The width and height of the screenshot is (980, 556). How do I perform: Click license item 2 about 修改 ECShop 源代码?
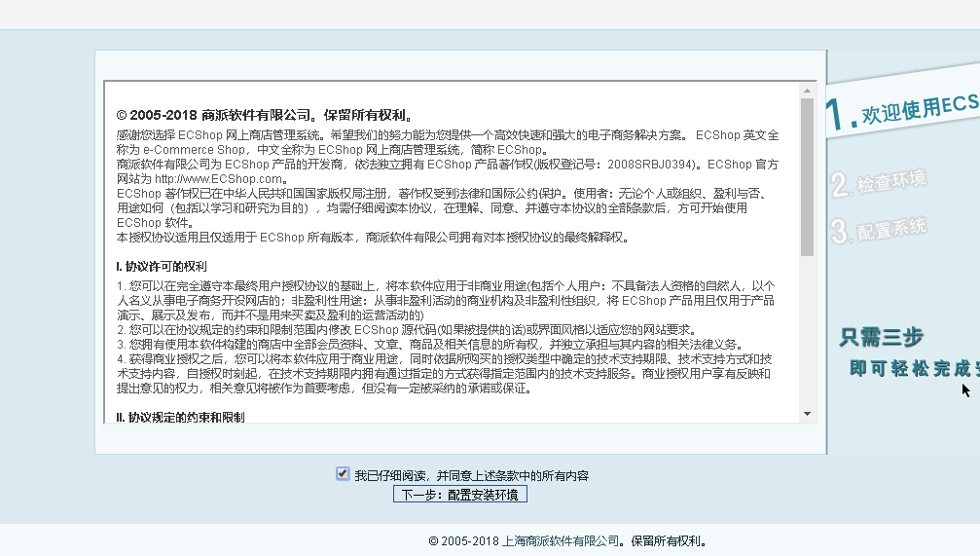coord(407,329)
